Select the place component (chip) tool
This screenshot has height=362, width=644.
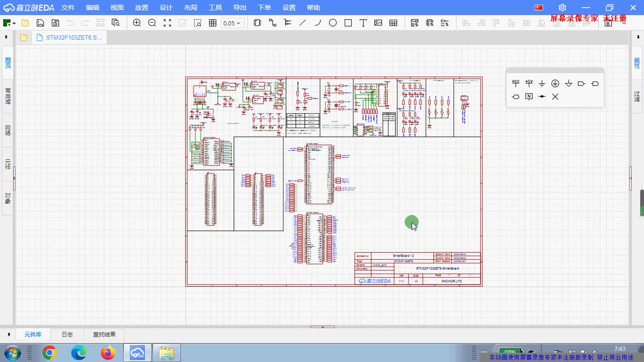pos(257,23)
